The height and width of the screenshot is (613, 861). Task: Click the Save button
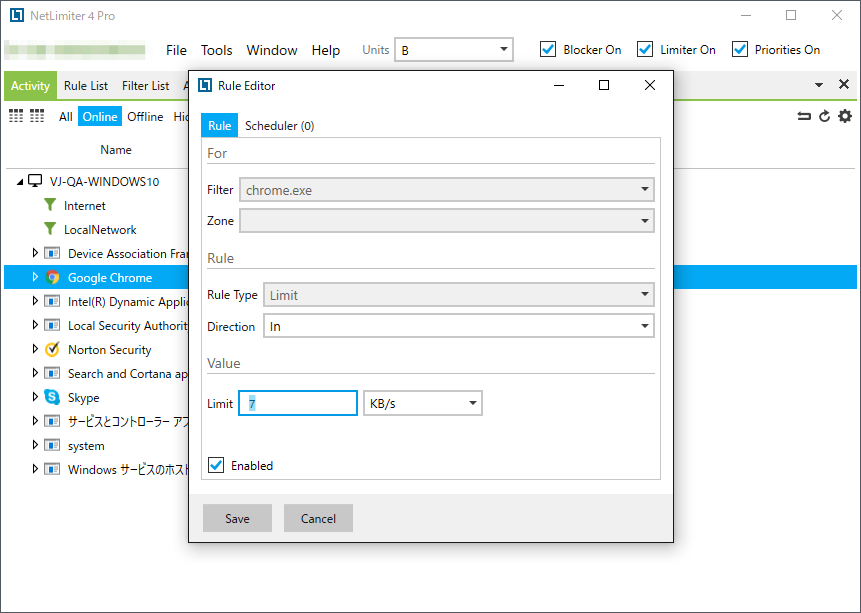click(x=237, y=518)
